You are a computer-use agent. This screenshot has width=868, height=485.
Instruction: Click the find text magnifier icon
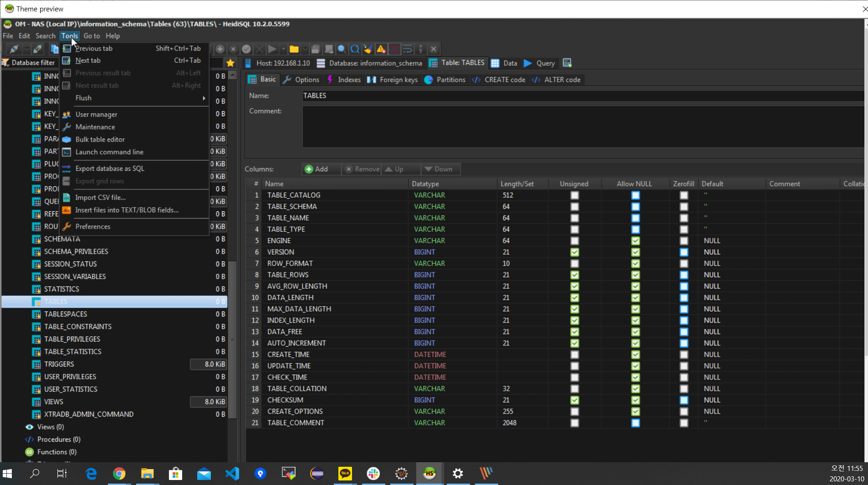342,49
